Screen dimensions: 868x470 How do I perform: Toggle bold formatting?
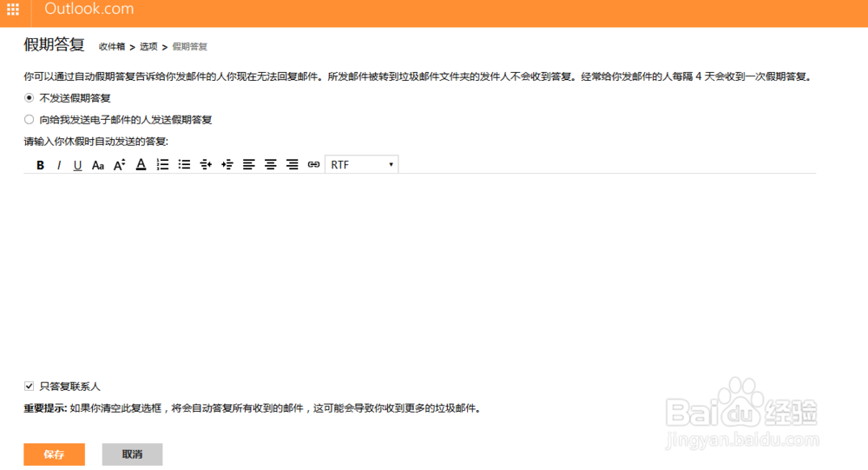41,165
